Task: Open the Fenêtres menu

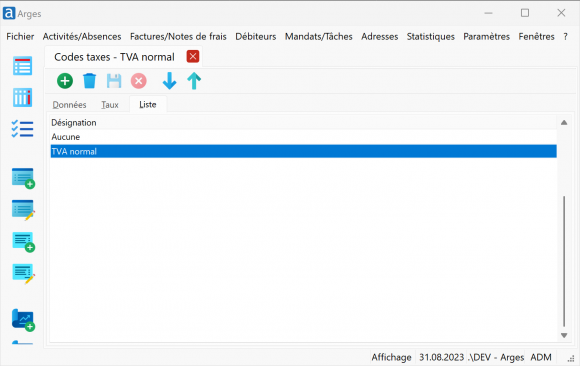Action: [x=536, y=36]
